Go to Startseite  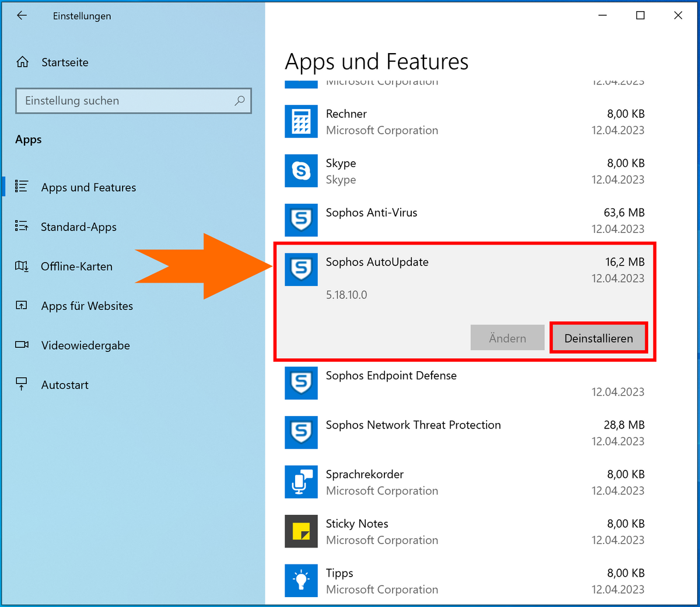[65, 62]
